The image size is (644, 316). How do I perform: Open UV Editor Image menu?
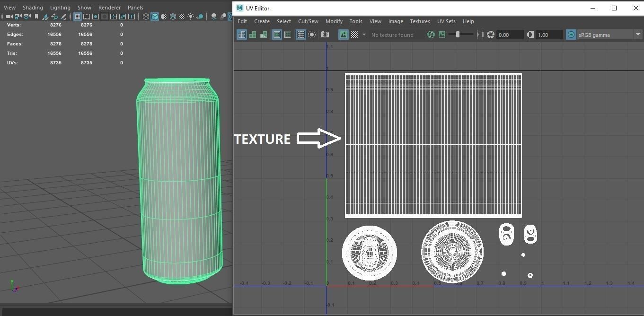pyautogui.click(x=396, y=21)
